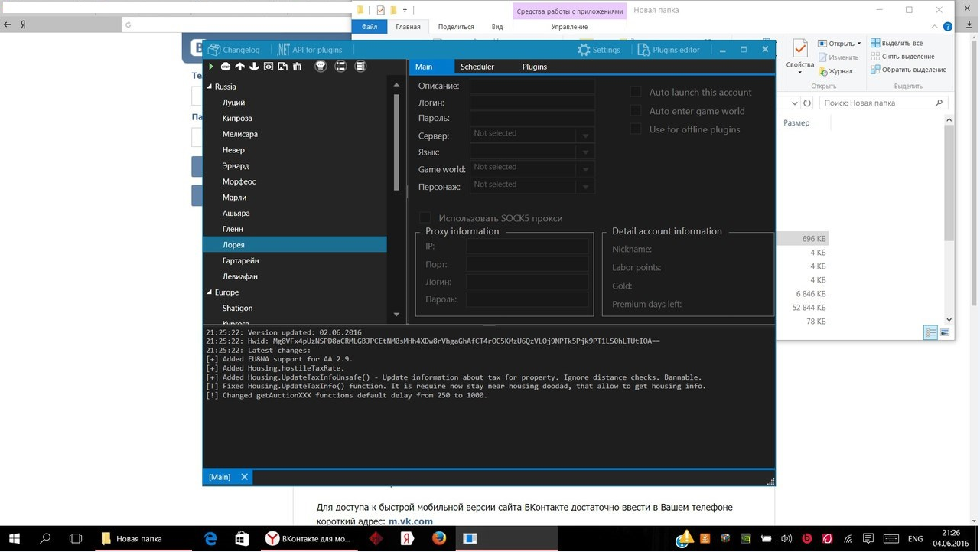Open the Plugins editor
Image resolution: width=980 pixels, height=552 pixels.
click(669, 50)
